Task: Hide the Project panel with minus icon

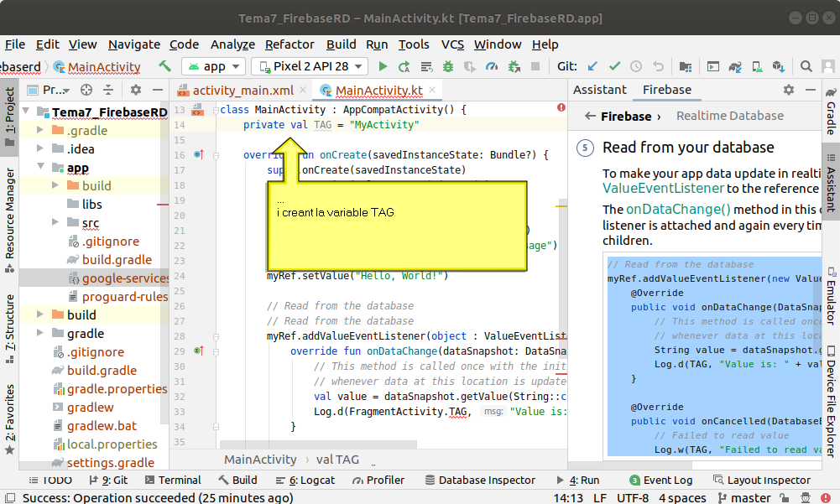Action: tap(158, 90)
